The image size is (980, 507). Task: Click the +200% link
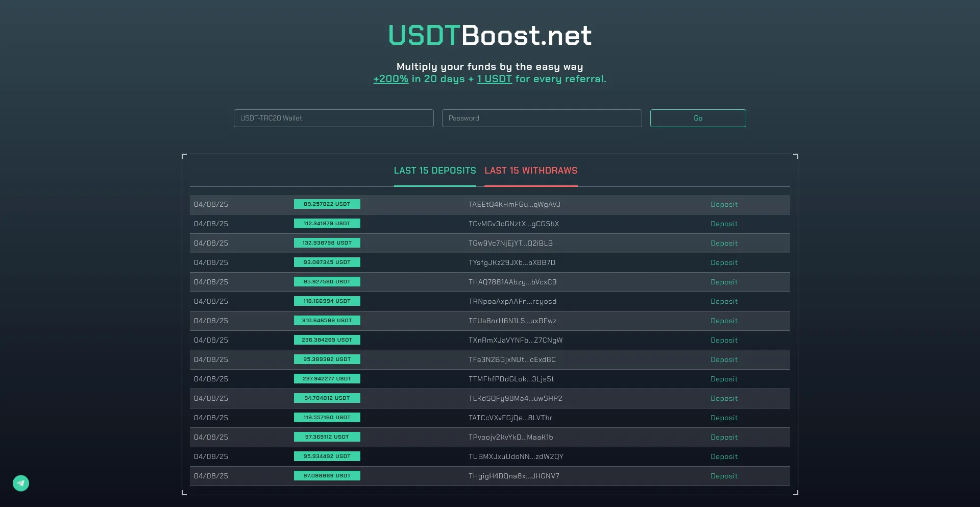click(x=390, y=79)
